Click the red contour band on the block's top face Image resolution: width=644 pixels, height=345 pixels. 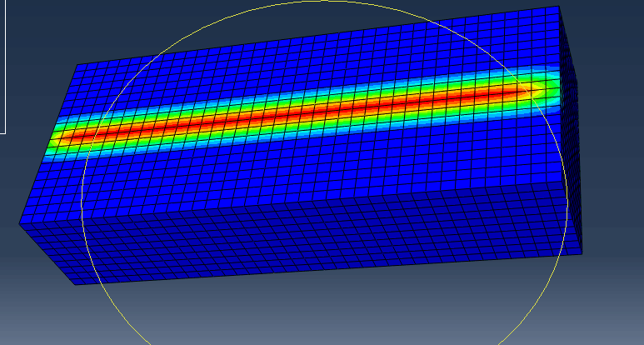(296, 113)
